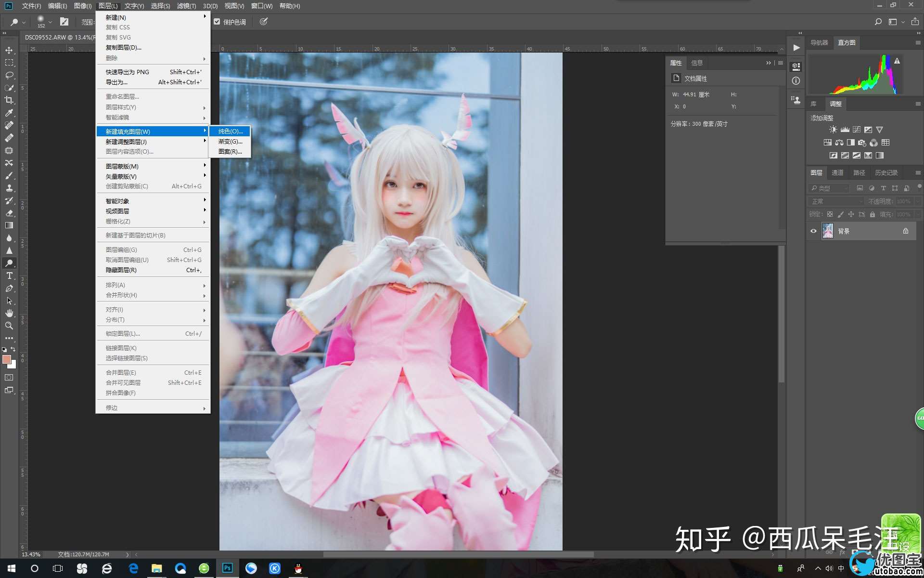The image size is (924, 578).
Task: Click the Photoshop icon in Windows taskbar
Action: click(x=227, y=568)
